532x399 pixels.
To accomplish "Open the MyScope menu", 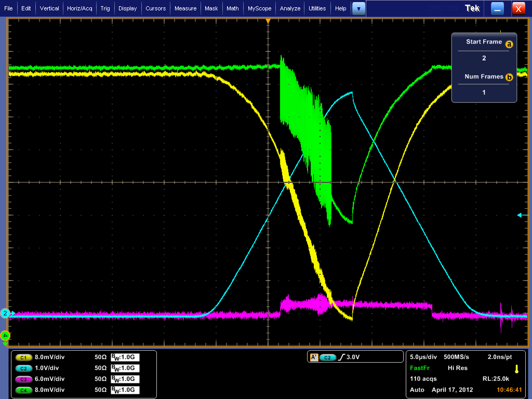I will pyautogui.click(x=259, y=8).
